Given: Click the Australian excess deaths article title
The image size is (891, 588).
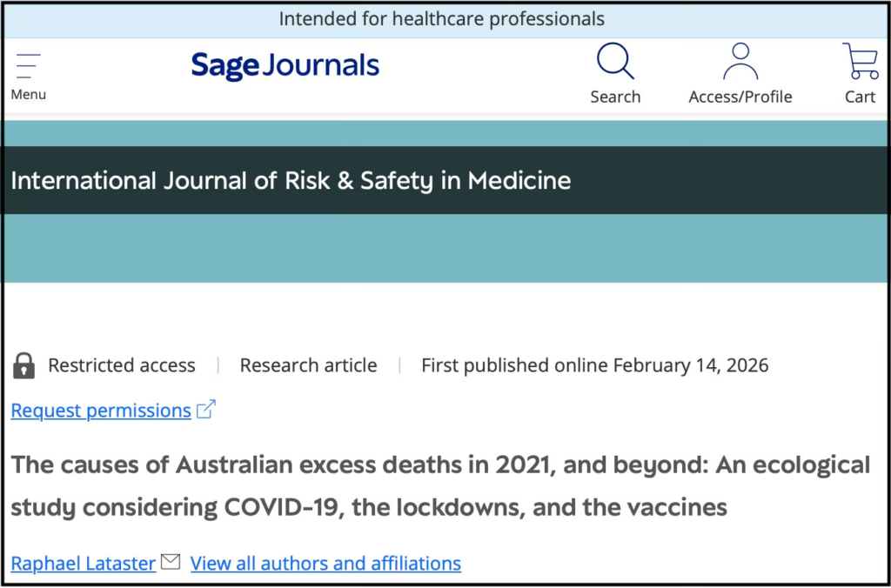Looking at the screenshot, I should 440,485.
